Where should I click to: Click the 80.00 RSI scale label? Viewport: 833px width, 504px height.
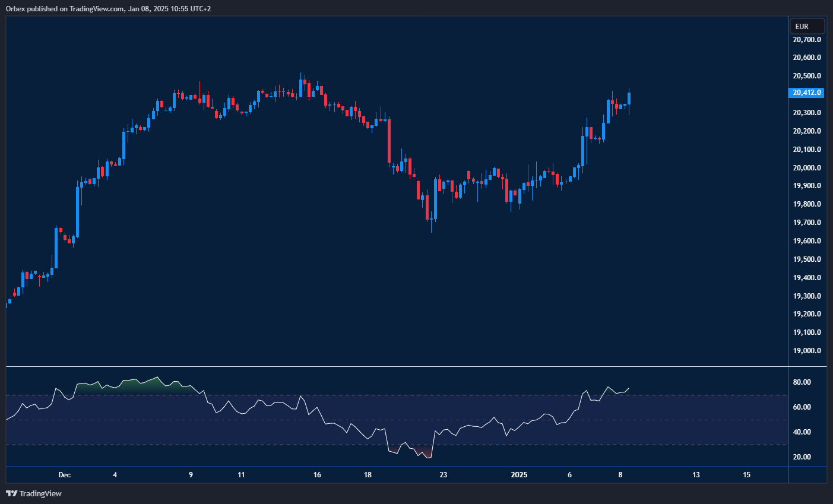[802, 382]
